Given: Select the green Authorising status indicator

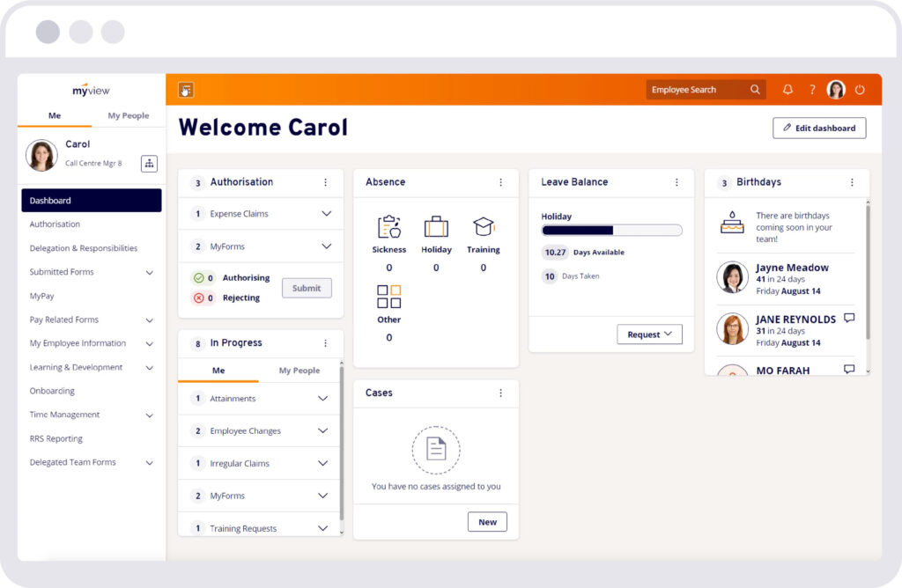Looking at the screenshot, I should (x=198, y=278).
